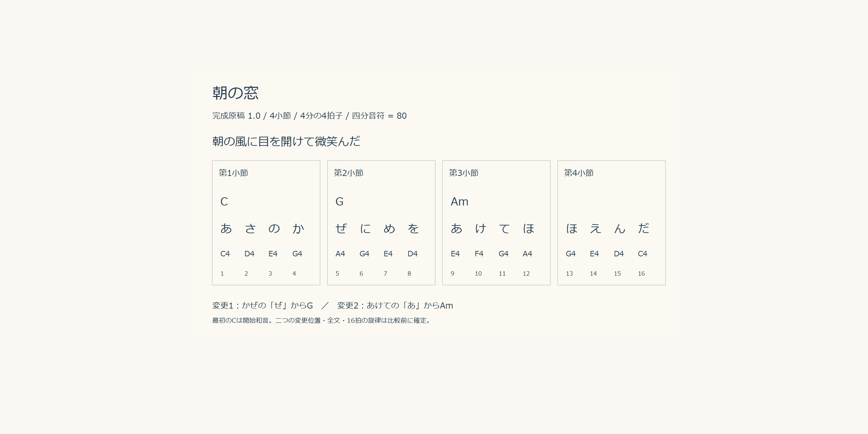Click the D4 note in 第1小節
The image size is (868, 434).
(x=249, y=254)
